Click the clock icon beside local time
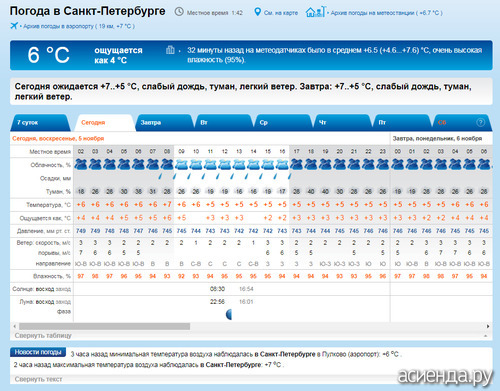This screenshot has width=500, height=391. click(x=179, y=12)
